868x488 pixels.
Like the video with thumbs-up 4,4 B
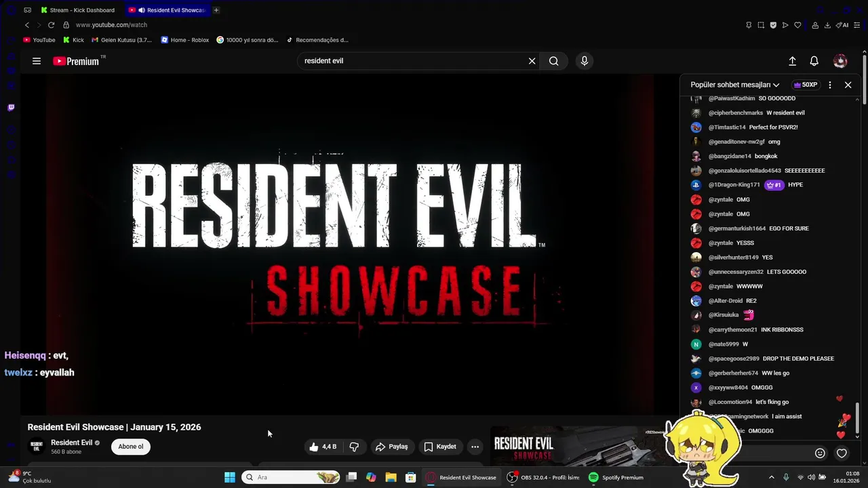323,447
